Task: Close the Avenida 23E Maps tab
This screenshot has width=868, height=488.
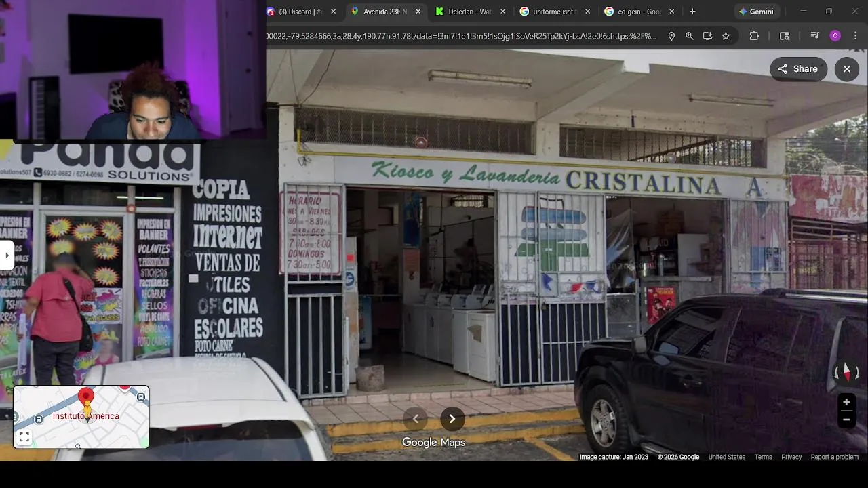Action: (418, 12)
